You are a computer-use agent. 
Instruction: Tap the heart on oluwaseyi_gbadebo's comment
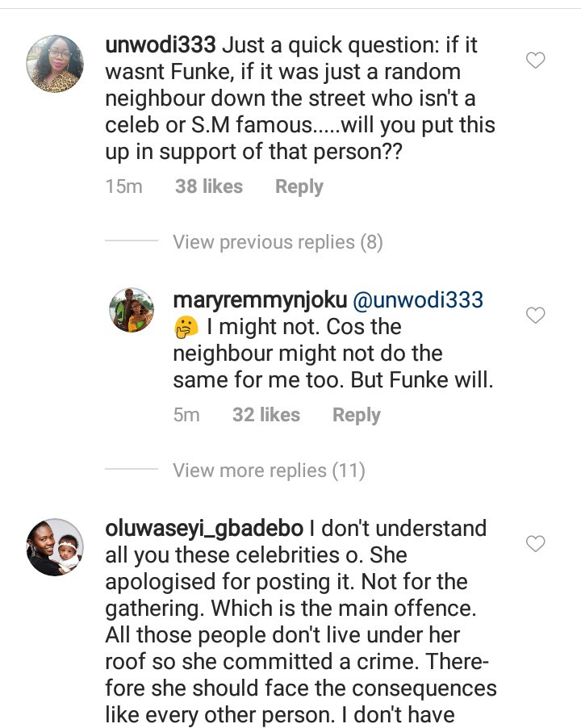[535, 544]
